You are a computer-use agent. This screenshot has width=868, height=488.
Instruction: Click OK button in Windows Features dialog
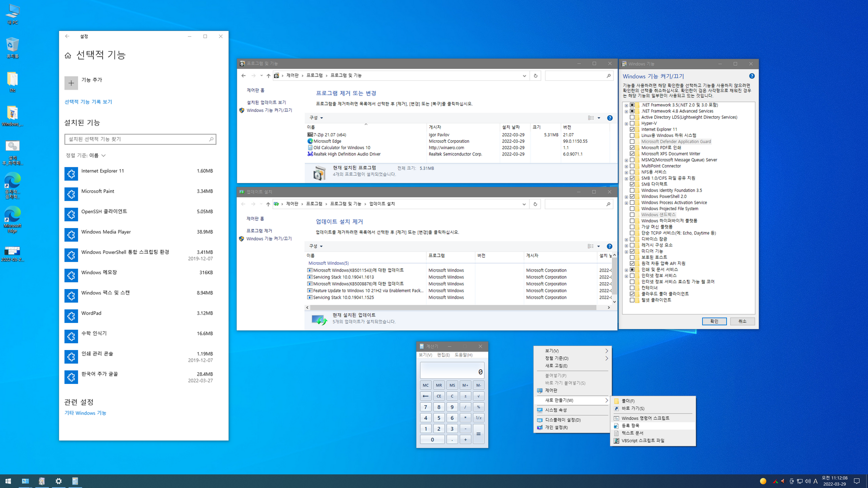[714, 321]
